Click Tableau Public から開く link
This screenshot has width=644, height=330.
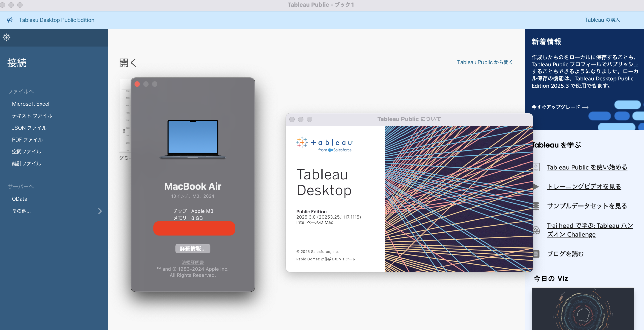[x=485, y=62]
